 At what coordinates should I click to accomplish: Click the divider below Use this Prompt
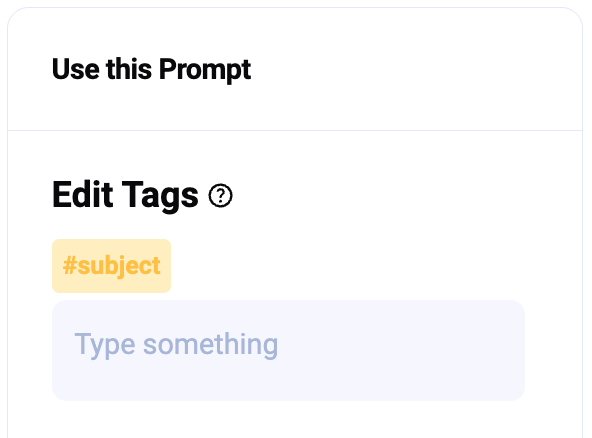pos(295,131)
